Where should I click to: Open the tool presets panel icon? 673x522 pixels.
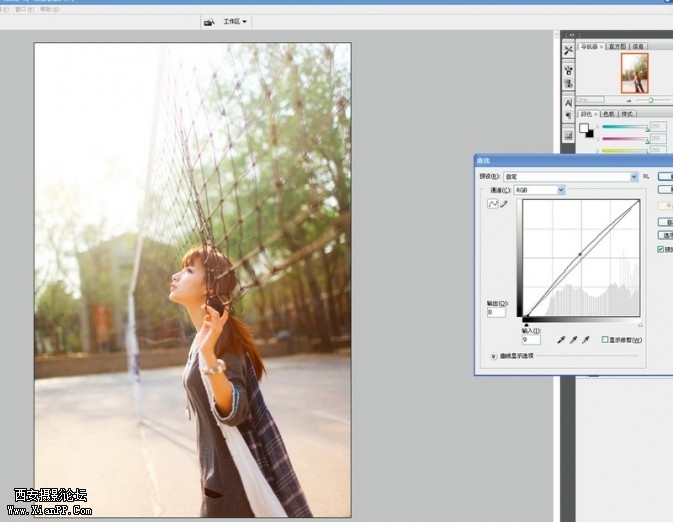click(569, 50)
